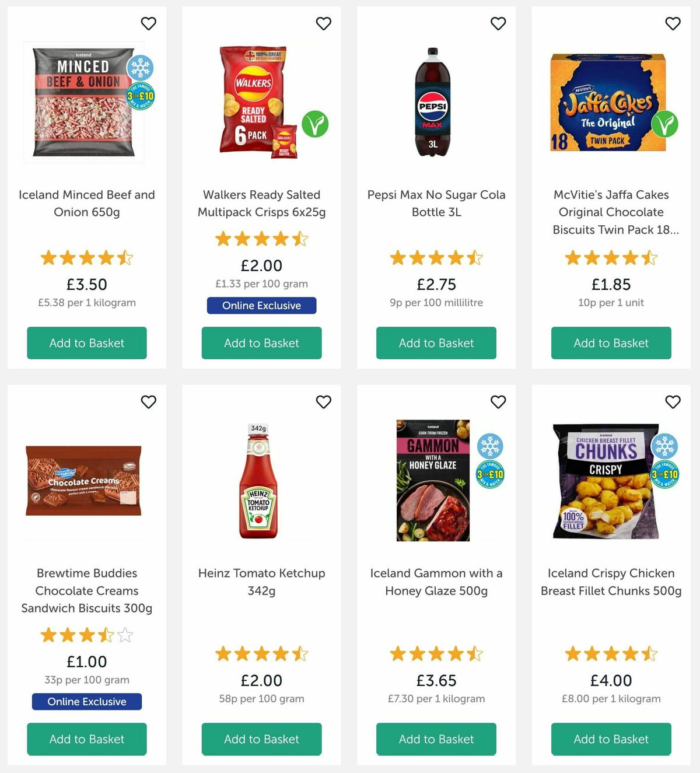Open McVitie's Jaffa Cakes product page
Image resolution: width=700 pixels, height=773 pixels.
[x=610, y=212]
